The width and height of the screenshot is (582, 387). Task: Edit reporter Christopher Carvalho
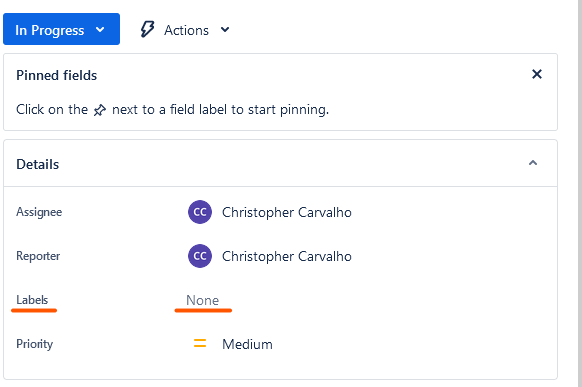(x=287, y=256)
